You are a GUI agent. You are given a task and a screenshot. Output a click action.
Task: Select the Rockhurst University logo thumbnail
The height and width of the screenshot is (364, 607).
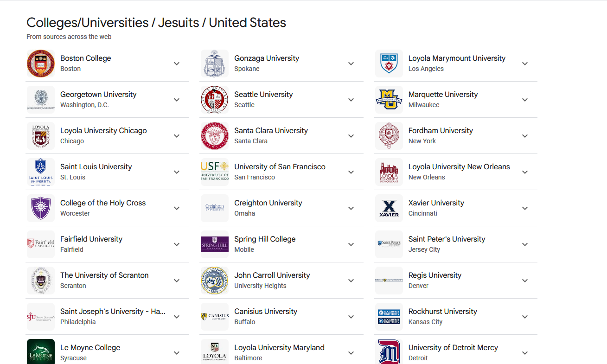pyautogui.click(x=389, y=317)
